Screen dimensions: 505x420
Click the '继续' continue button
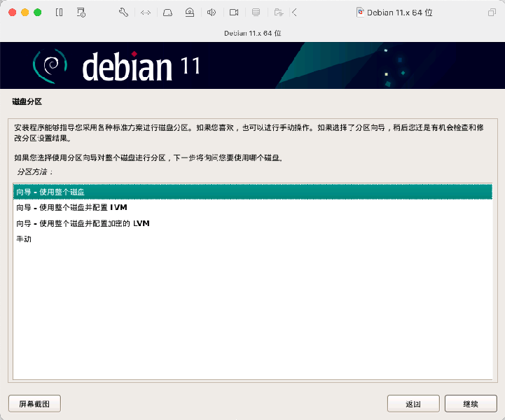tap(471, 404)
